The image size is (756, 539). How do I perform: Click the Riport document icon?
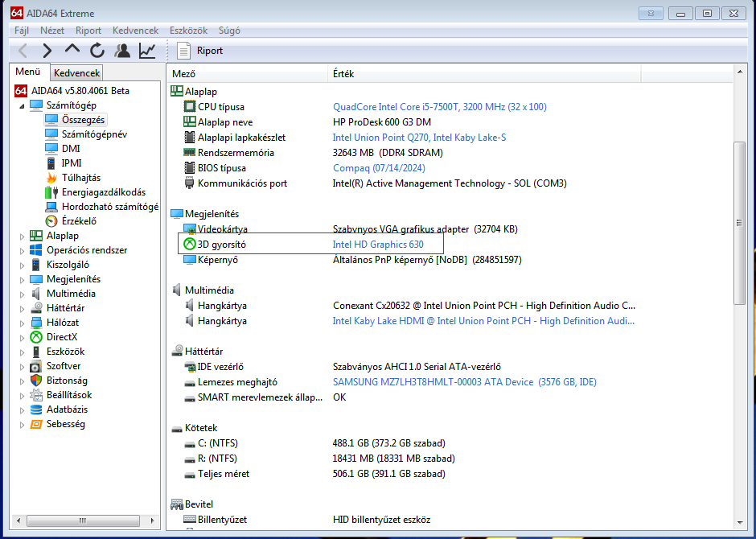pyautogui.click(x=183, y=51)
